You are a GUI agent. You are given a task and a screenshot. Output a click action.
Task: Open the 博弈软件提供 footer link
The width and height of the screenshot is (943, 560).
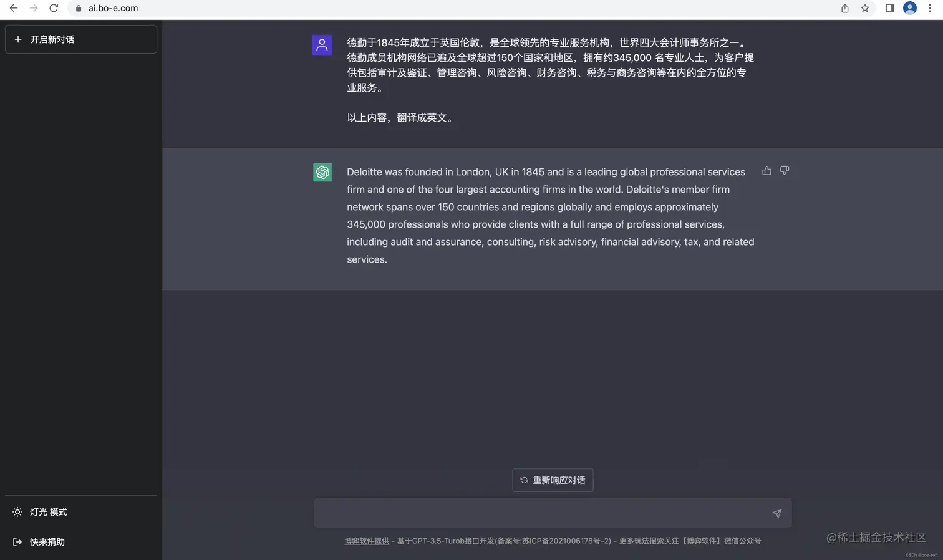367,541
